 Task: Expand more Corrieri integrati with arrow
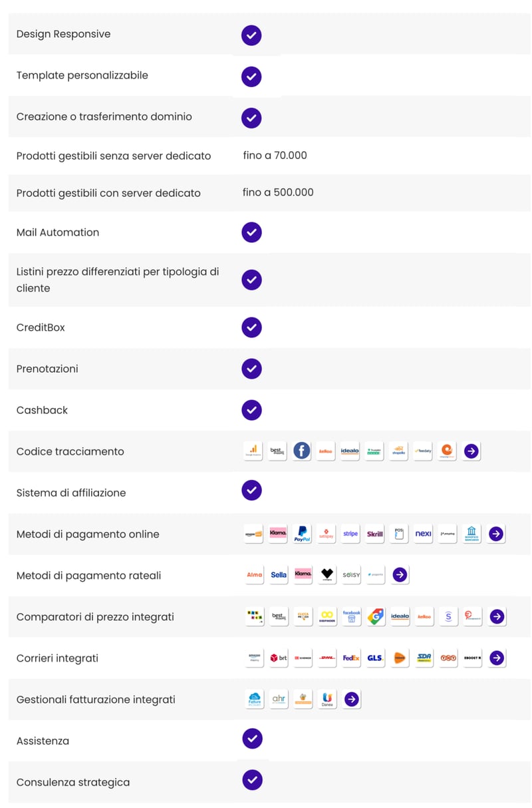[x=497, y=658]
